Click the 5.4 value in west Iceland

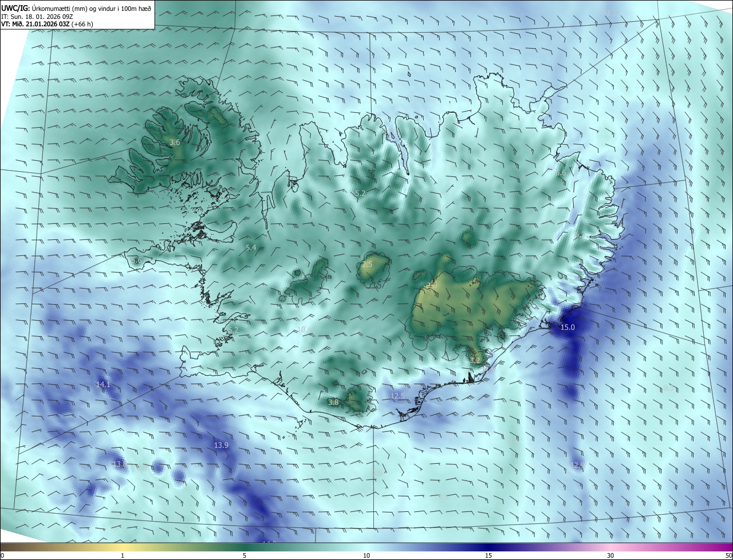(251, 247)
